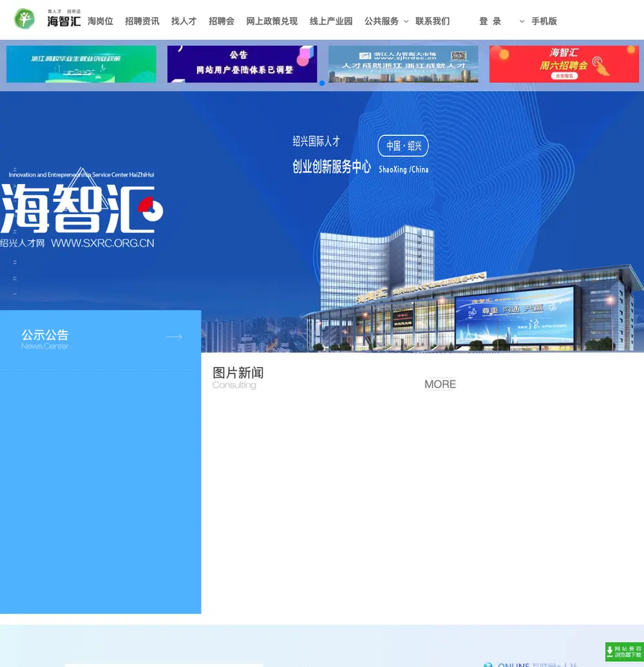Open the 浙江高校毕业生就业创业政策 banner
Screen dimensions: 644x667
pyautogui.click(x=81, y=64)
